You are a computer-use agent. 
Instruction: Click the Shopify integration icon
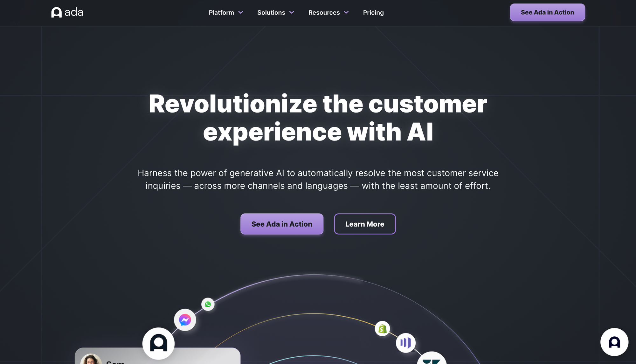[382, 328]
